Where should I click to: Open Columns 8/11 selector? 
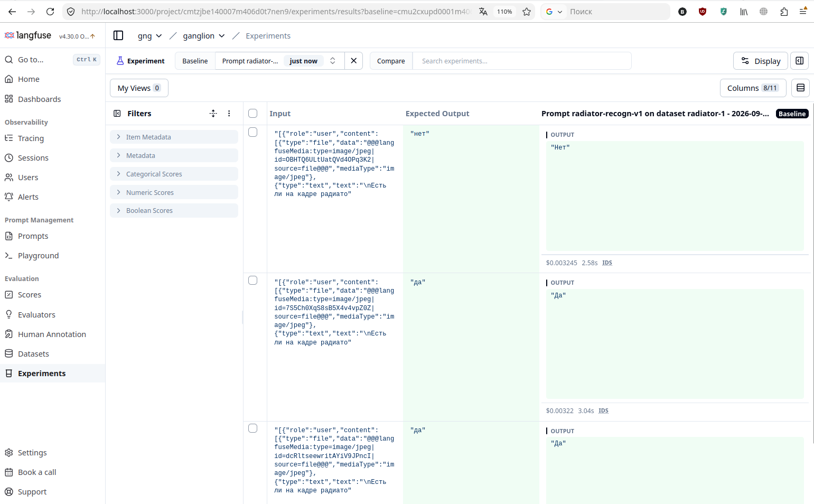coord(753,88)
